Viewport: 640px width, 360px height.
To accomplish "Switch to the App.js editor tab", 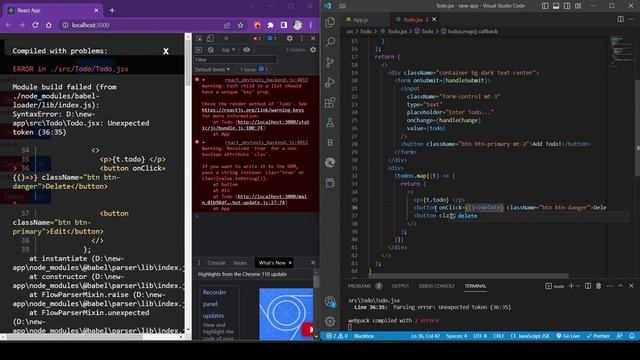I will pos(360,20).
